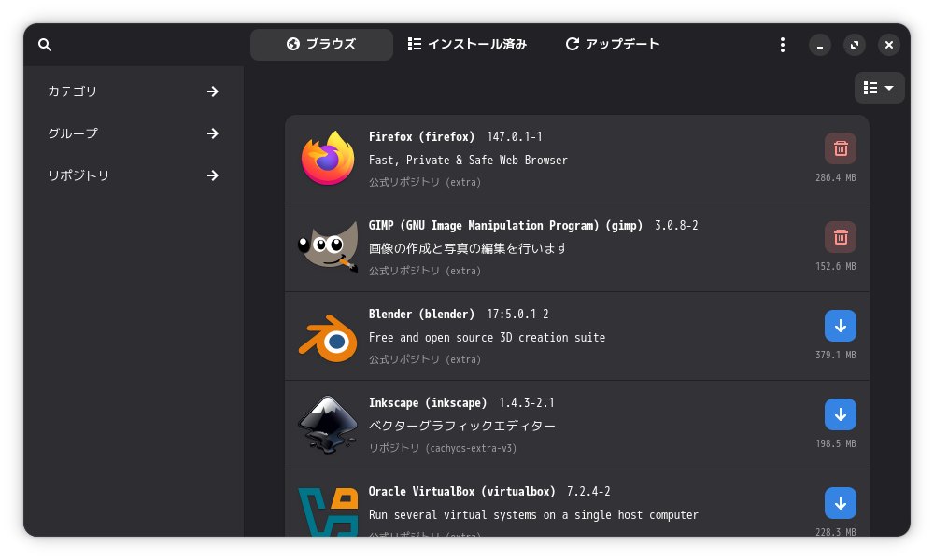934x560 pixels.
Task: Click the VirtualBox logo icon
Action: [328, 511]
